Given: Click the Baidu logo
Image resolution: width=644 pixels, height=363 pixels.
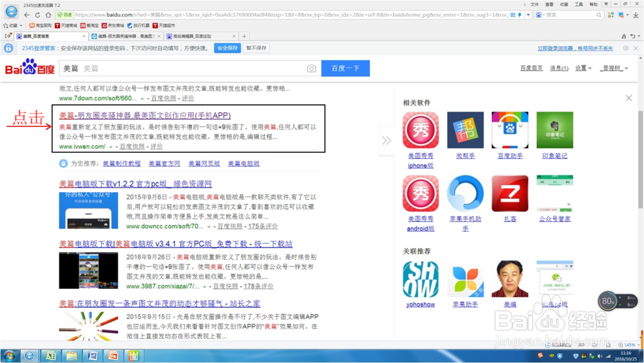Looking at the screenshot, I should click(x=30, y=67).
